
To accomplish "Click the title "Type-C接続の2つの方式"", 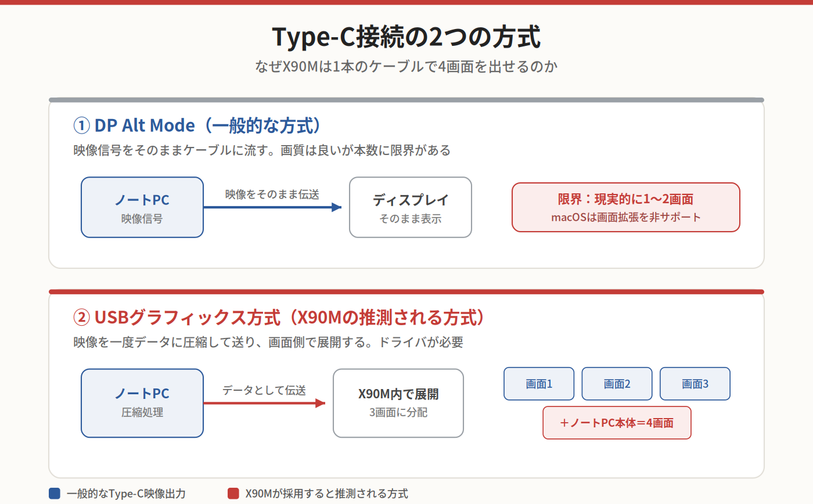I will pyautogui.click(x=406, y=38).
